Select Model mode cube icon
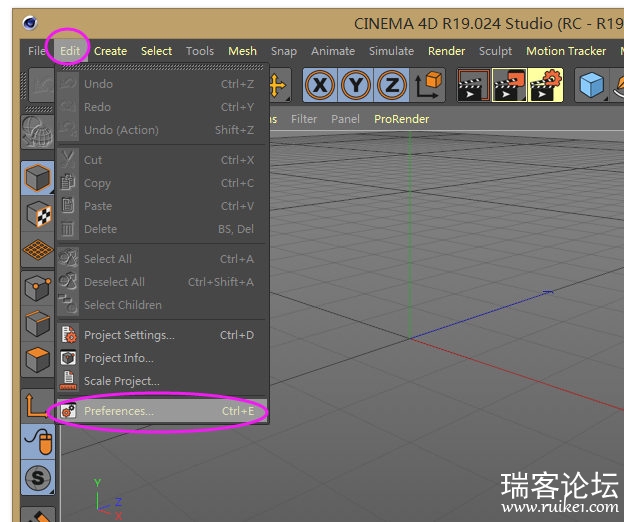The width and height of the screenshot is (624, 522). 37,178
